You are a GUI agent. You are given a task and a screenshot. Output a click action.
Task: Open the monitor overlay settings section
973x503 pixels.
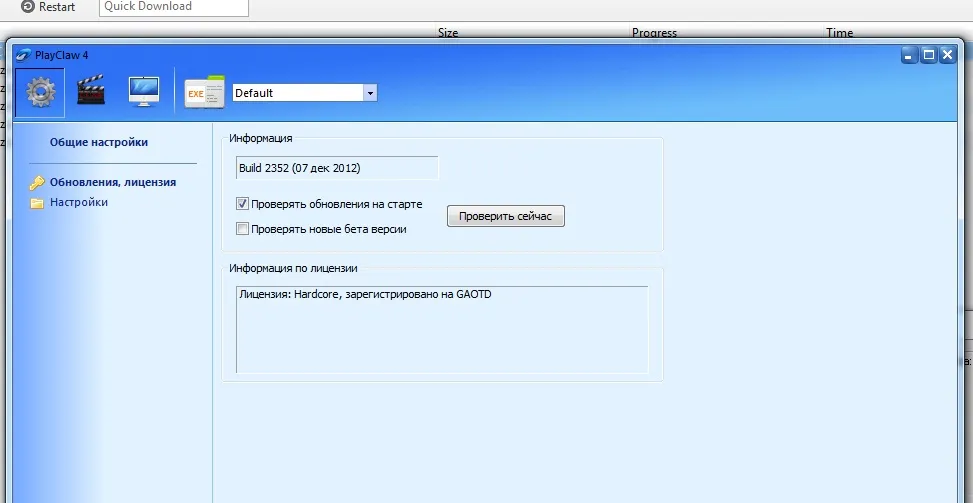pos(143,92)
